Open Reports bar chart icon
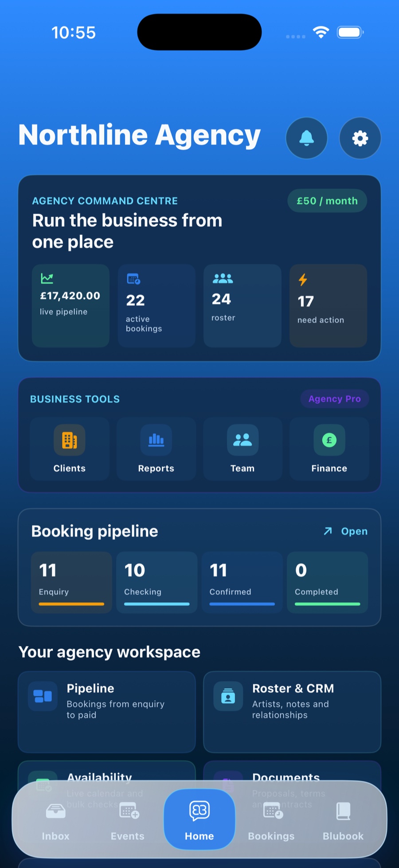399x868 pixels. pyautogui.click(x=156, y=440)
